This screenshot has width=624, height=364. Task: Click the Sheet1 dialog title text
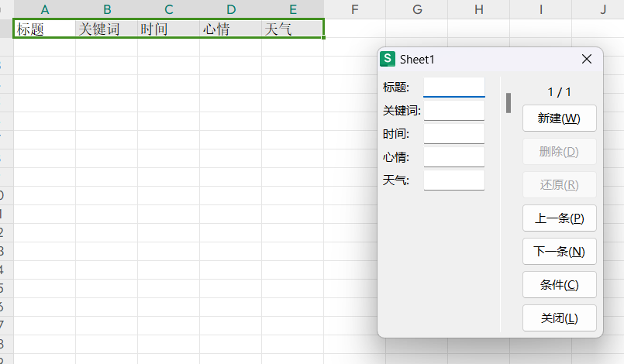417,60
